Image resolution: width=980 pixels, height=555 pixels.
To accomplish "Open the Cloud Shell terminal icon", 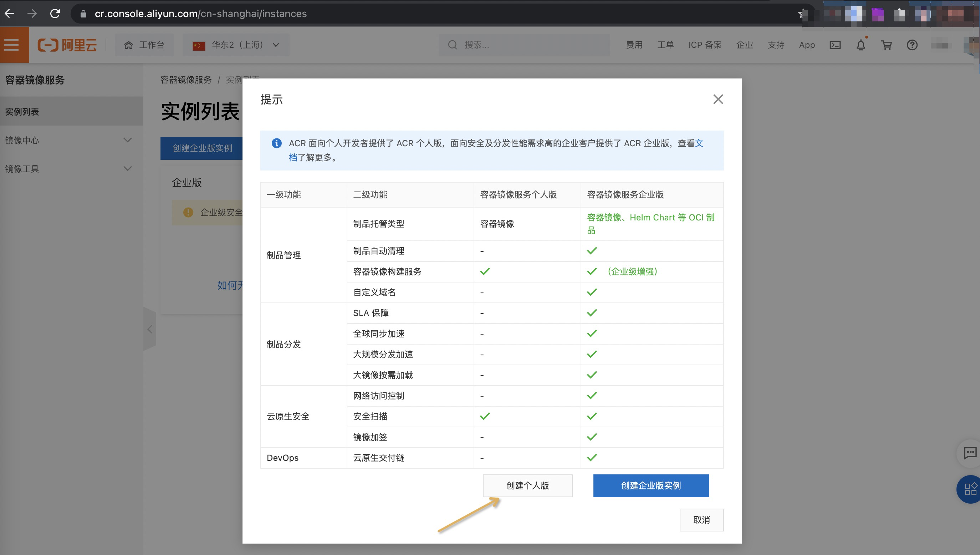I will [x=835, y=45].
